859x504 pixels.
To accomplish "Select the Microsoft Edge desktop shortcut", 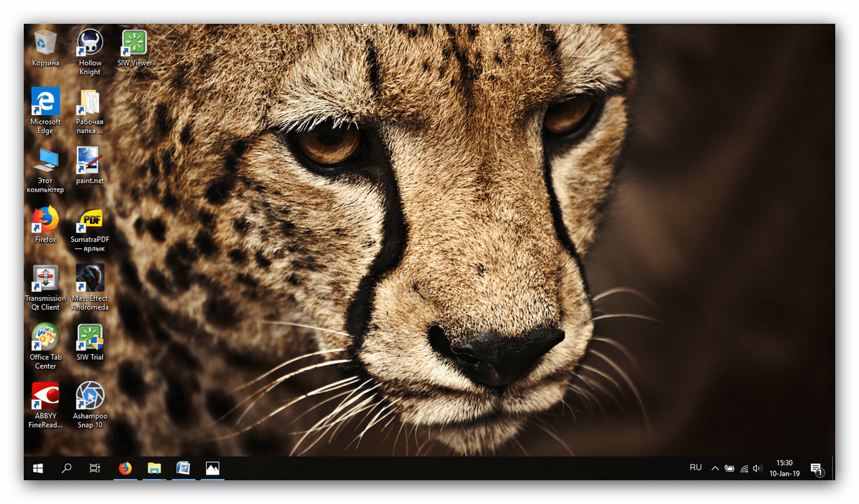I will coord(45,102).
